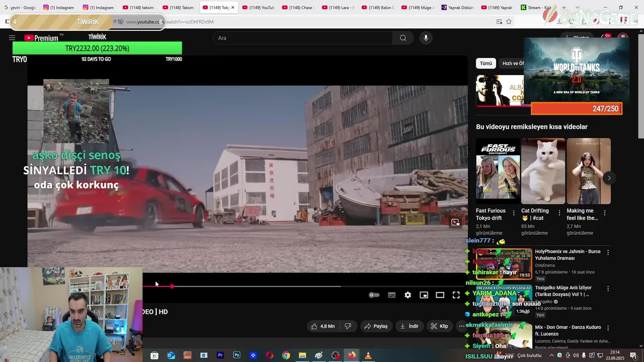Open Tssigalko Müge Anlı İzliyor video title
Viewport: 644px width, 362px height.
click(x=563, y=291)
